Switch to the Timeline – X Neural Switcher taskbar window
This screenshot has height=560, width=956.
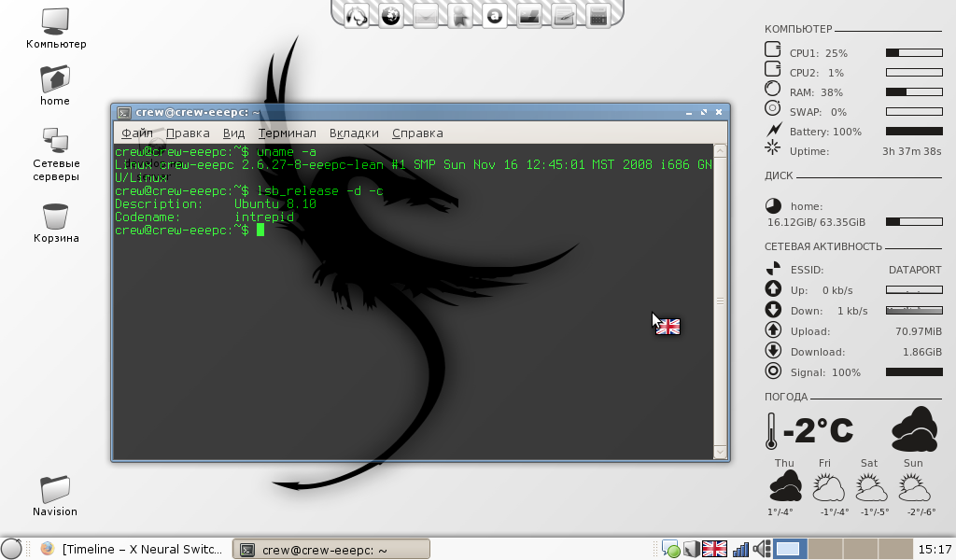coord(132,549)
